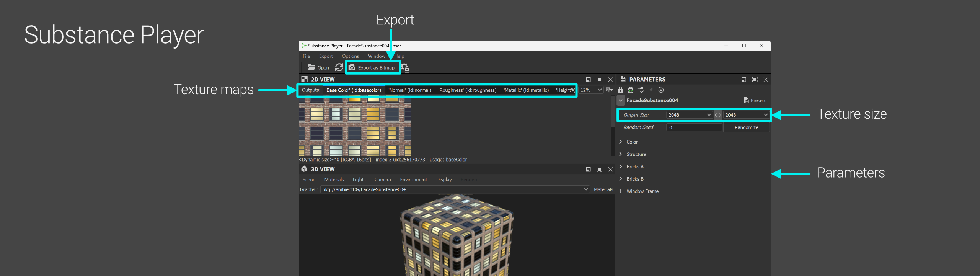Open the Options menu

[350, 56]
